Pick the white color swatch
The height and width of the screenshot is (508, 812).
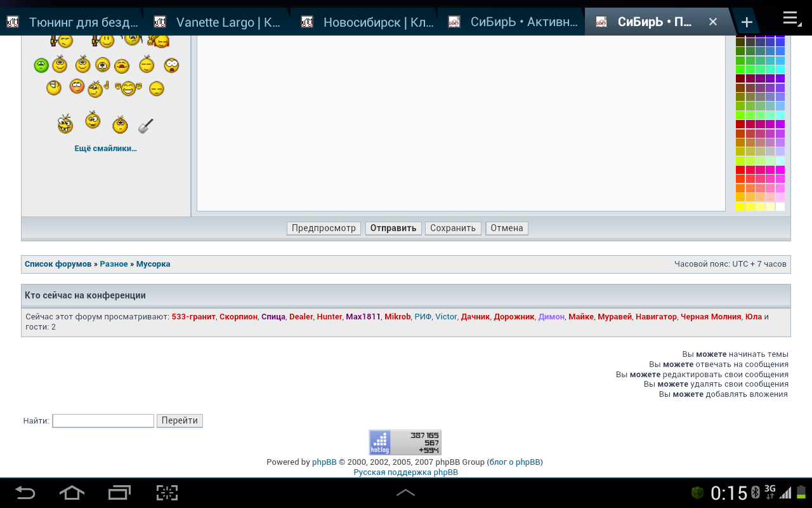pyautogui.click(x=780, y=206)
